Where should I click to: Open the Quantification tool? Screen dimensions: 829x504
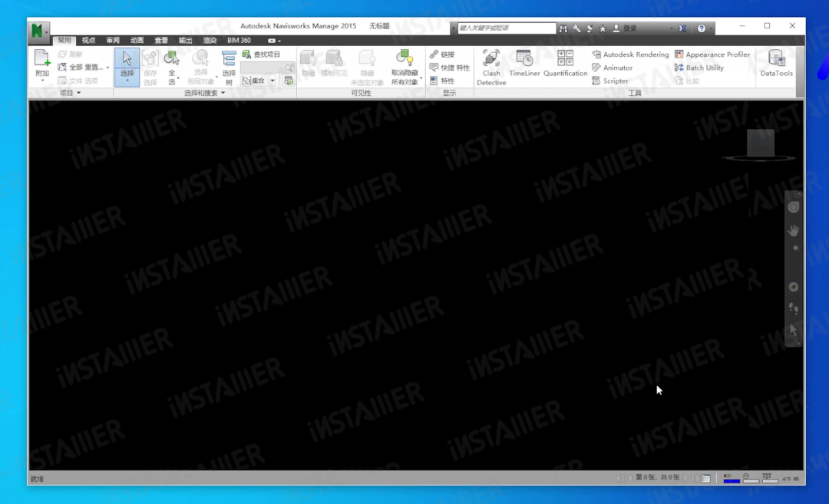tap(565, 64)
